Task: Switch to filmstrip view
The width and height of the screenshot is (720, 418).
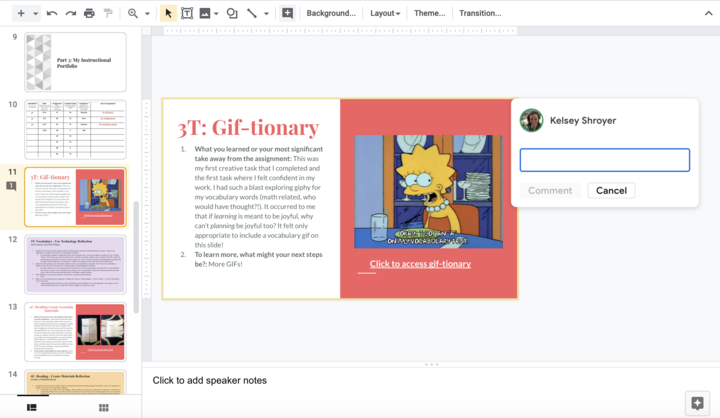Action: (32, 407)
